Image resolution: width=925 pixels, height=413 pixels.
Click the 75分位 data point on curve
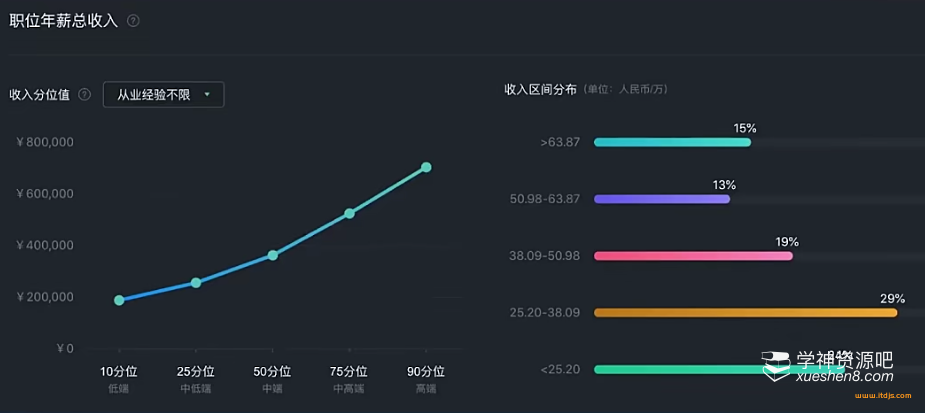tap(350, 213)
